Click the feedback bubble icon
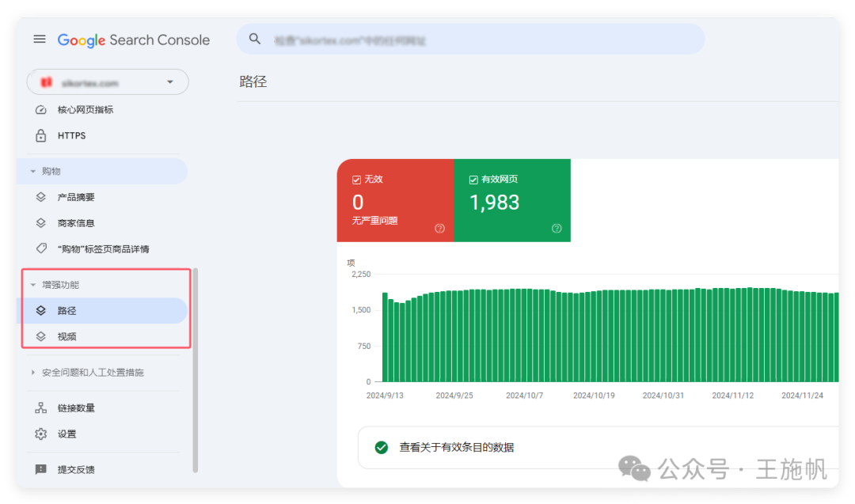855x504 pixels. (41, 470)
